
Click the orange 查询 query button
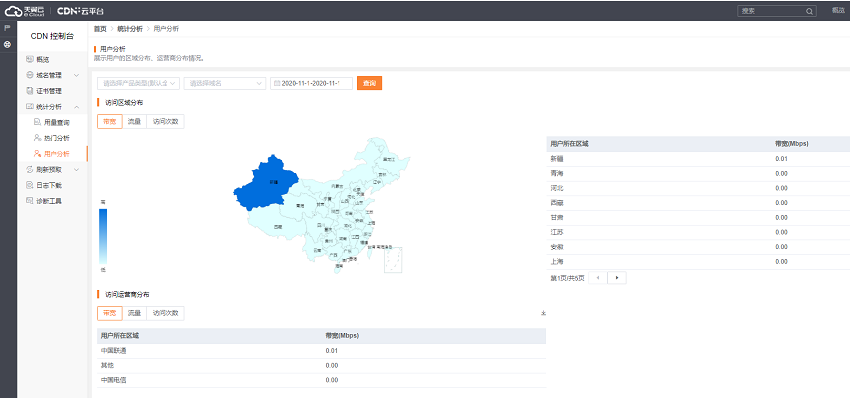tap(370, 83)
